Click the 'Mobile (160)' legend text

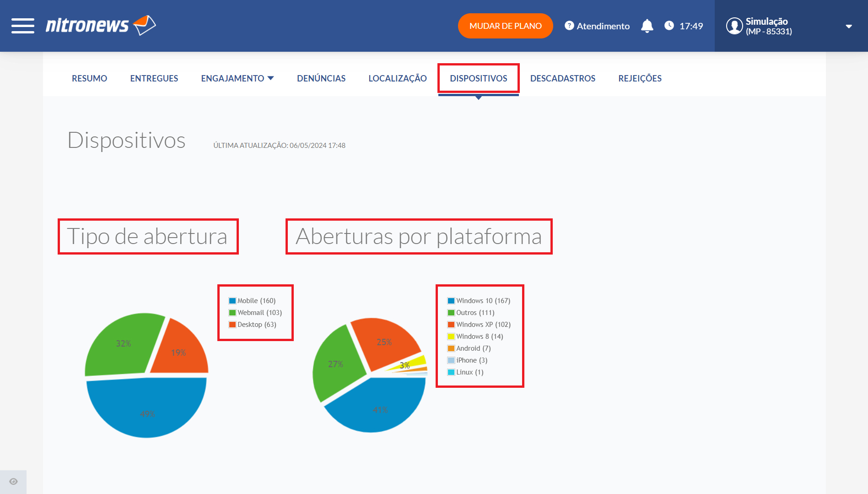(256, 301)
